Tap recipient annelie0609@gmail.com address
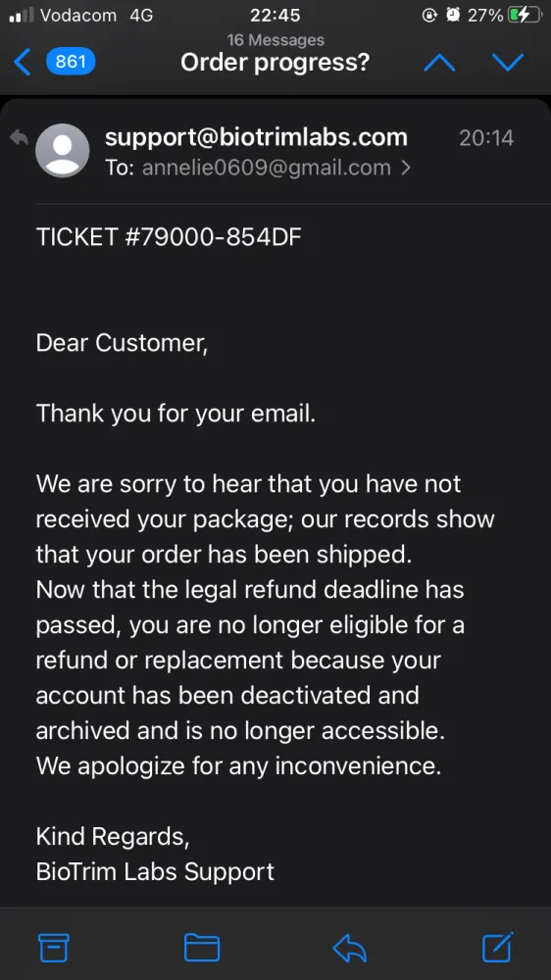Viewport: 551px width, 980px height. [x=266, y=168]
